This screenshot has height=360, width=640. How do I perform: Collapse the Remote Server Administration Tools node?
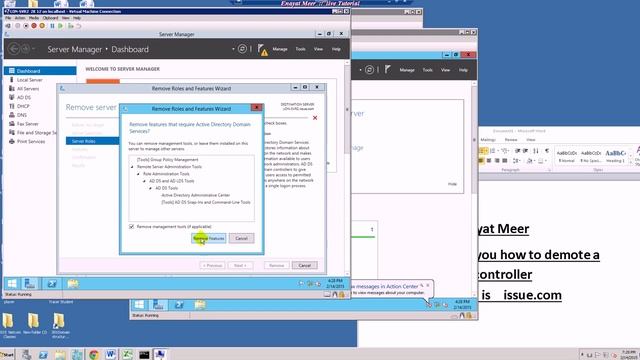tap(132, 167)
